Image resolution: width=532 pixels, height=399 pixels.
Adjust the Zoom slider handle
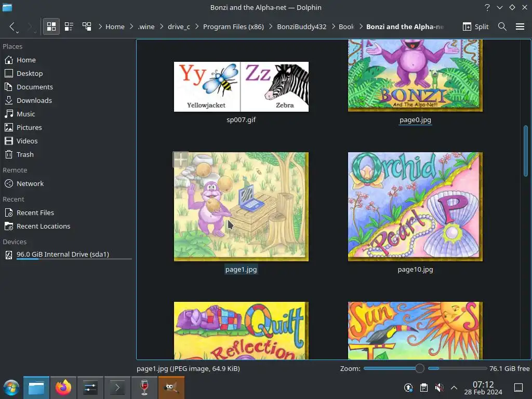coord(420,368)
